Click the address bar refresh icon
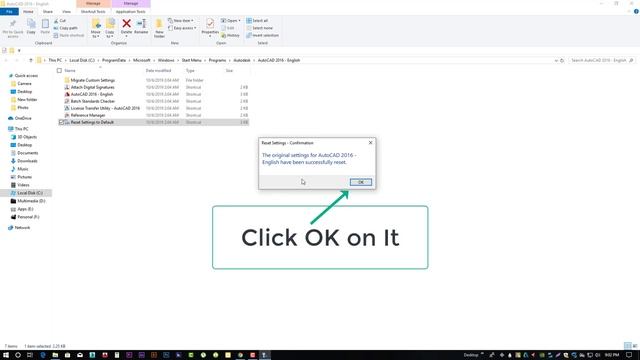 coord(562,60)
